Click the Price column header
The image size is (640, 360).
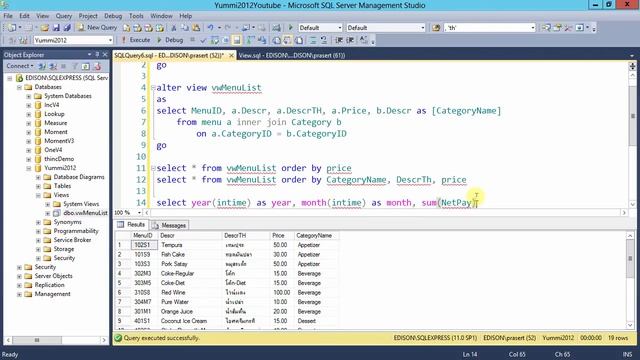point(282,236)
